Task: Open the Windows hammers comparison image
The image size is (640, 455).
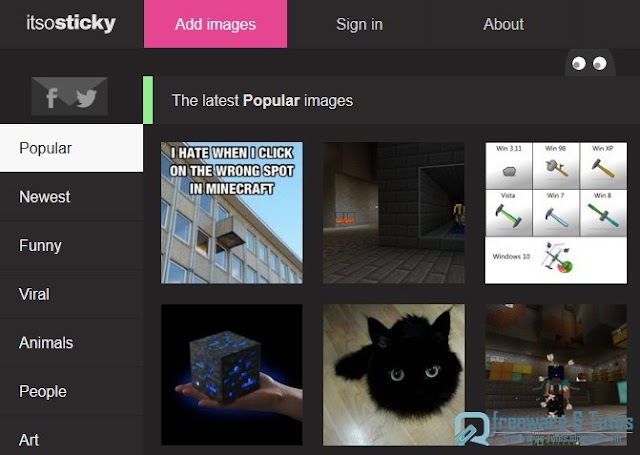Action: [556, 213]
